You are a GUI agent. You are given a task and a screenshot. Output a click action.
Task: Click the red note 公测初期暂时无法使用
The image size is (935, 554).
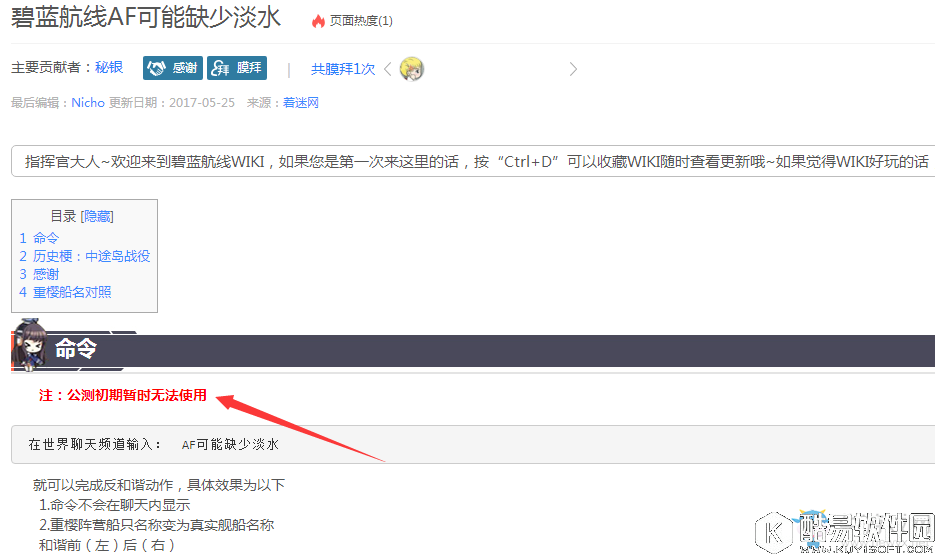pyautogui.click(x=123, y=395)
